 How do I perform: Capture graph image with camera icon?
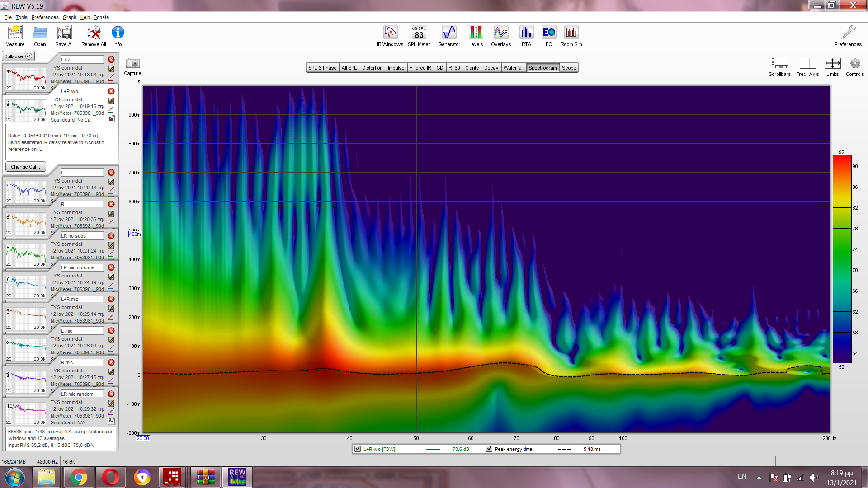[x=132, y=66]
